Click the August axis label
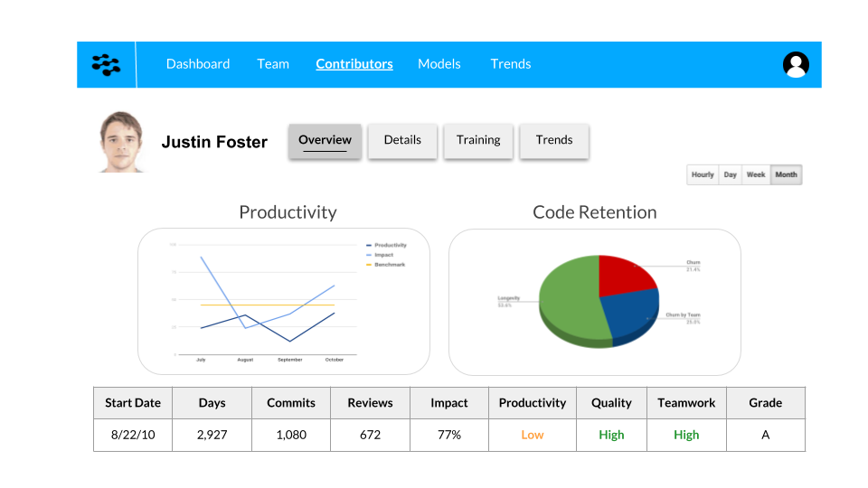This screenshot has height=488, width=868. [245, 360]
